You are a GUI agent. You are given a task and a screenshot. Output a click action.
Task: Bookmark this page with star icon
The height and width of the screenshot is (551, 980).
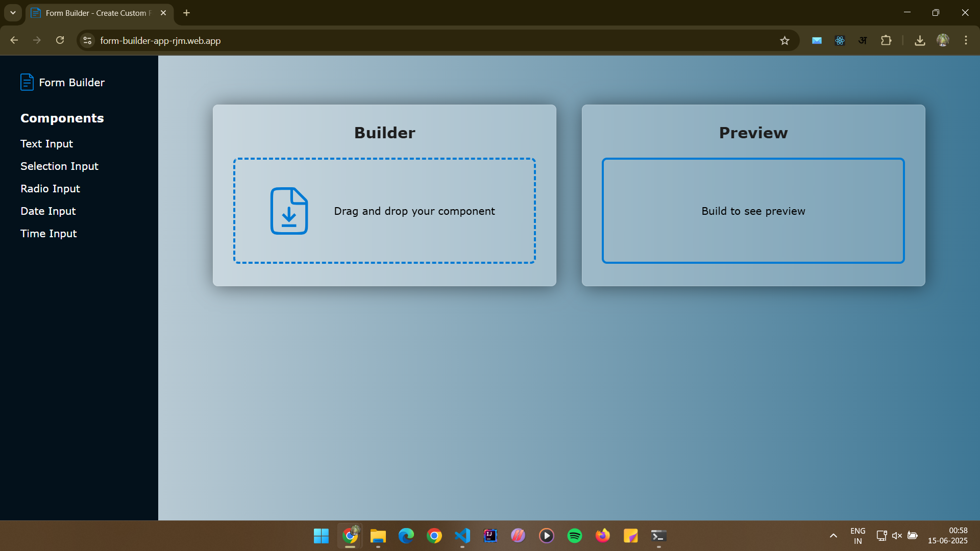pyautogui.click(x=785, y=41)
